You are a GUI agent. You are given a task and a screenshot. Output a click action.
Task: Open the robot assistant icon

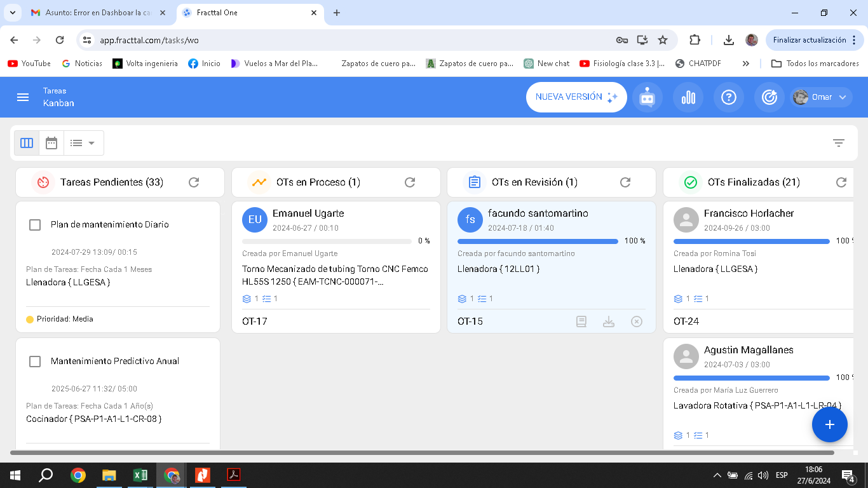tap(647, 97)
